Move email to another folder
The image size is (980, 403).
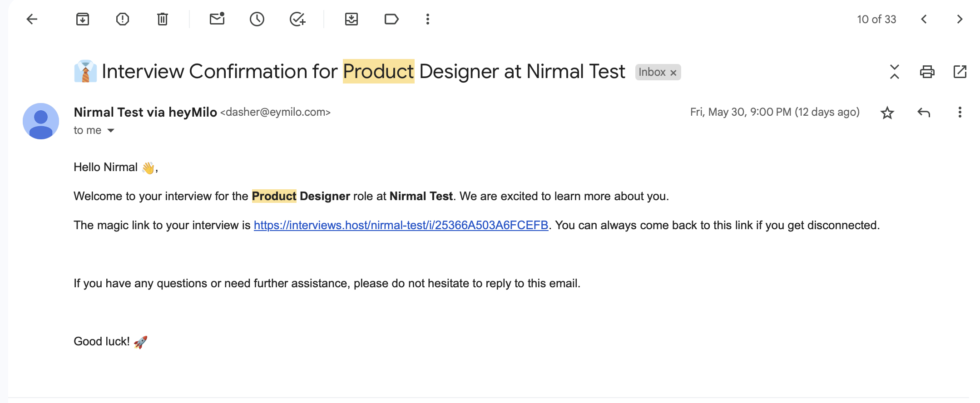click(351, 19)
